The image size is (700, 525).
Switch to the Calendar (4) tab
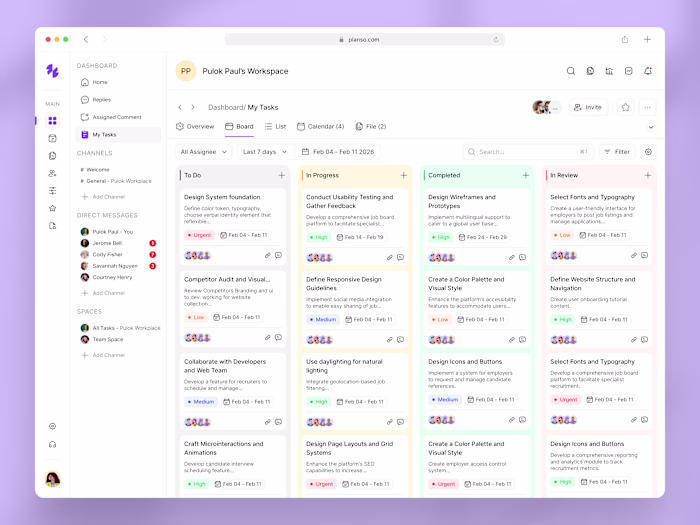(321, 126)
